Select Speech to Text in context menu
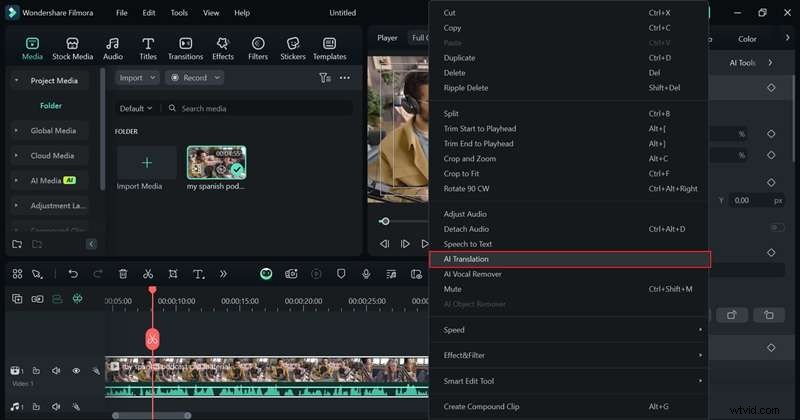The image size is (800, 420). [x=467, y=244]
